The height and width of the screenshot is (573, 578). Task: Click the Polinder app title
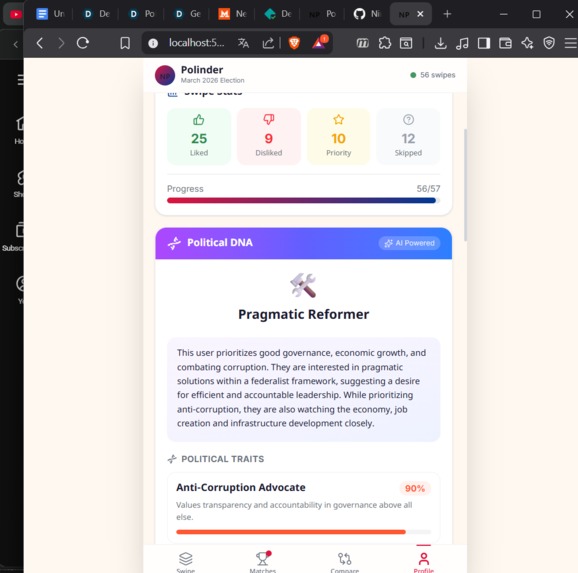click(x=202, y=70)
